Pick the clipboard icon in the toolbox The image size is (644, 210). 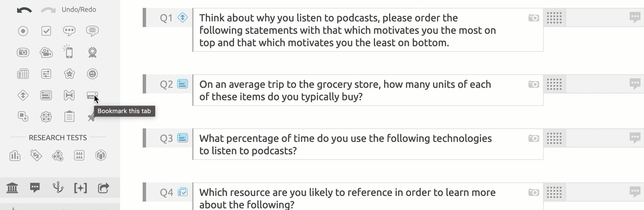click(69, 117)
